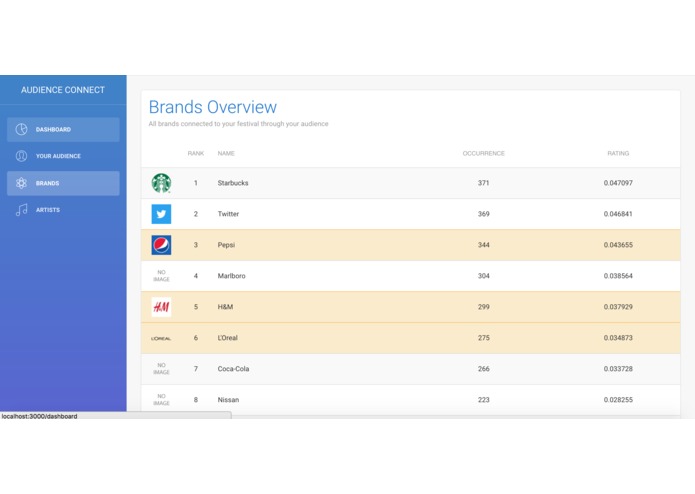This screenshot has height=494, width=695.
Task: Sort by the Rank column header
Action: point(195,153)
